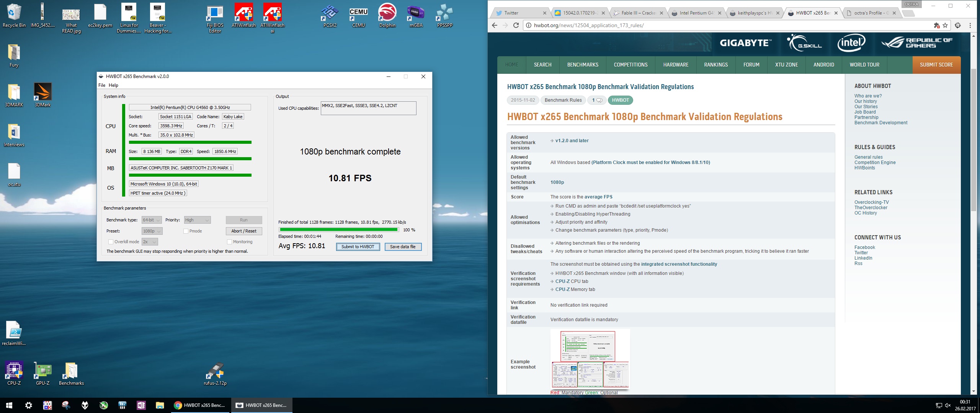Switch to octra's Profile tab

tap(871, 13)
